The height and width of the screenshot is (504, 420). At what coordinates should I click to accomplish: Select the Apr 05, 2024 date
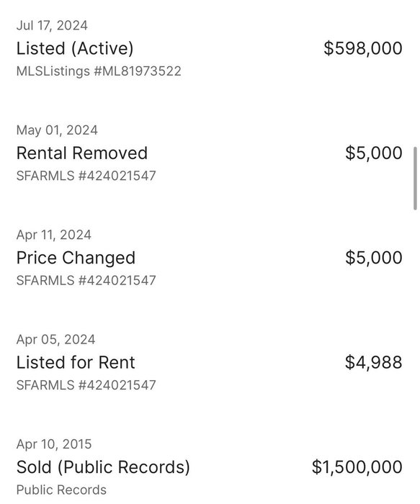pos(56,339)
